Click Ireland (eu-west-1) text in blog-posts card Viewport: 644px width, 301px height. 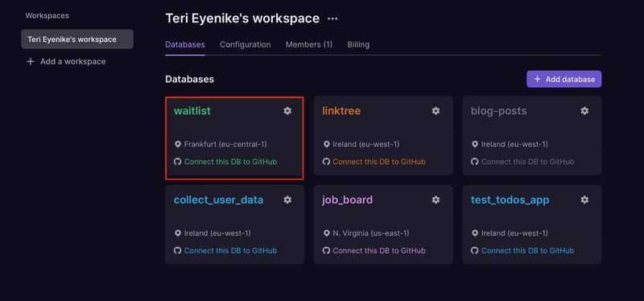point(514,145)
